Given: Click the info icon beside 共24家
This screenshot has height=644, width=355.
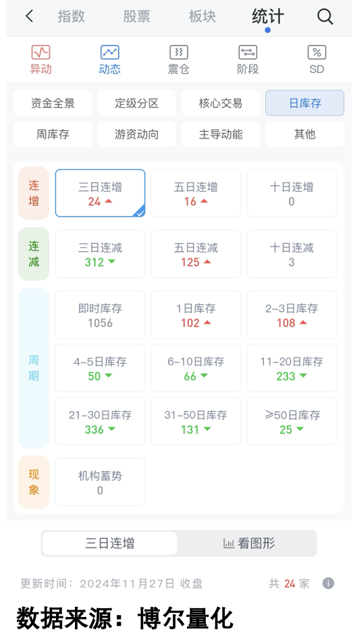Looking at the screenshot, I should click(x=328, y=583).
